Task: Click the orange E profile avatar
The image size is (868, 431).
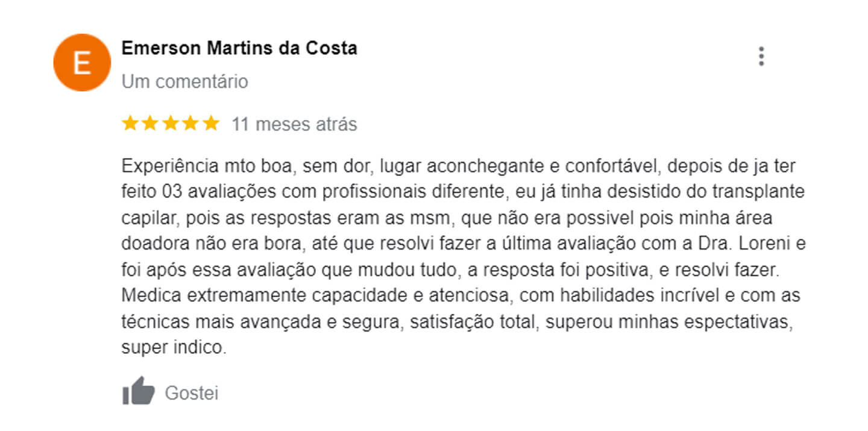Action: [x=82, y=63]
